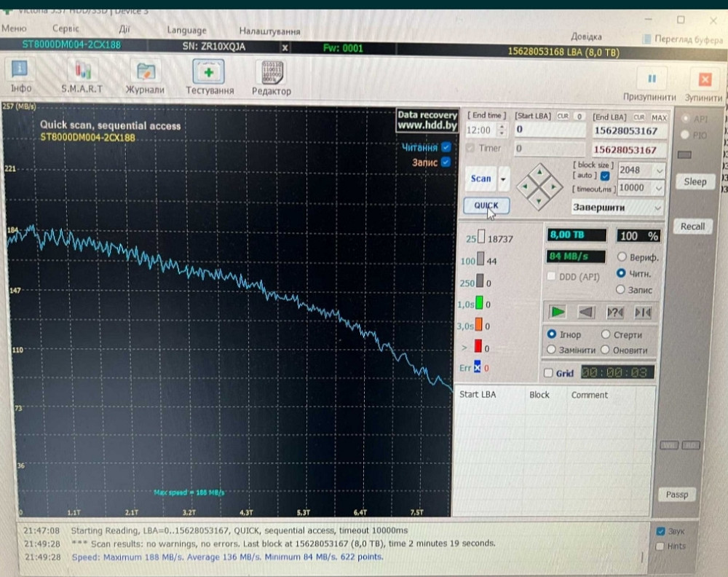Open the Language menu
The width and height of the screenshot is (728, 577).
pyautogui.click(x=186, y=30)
